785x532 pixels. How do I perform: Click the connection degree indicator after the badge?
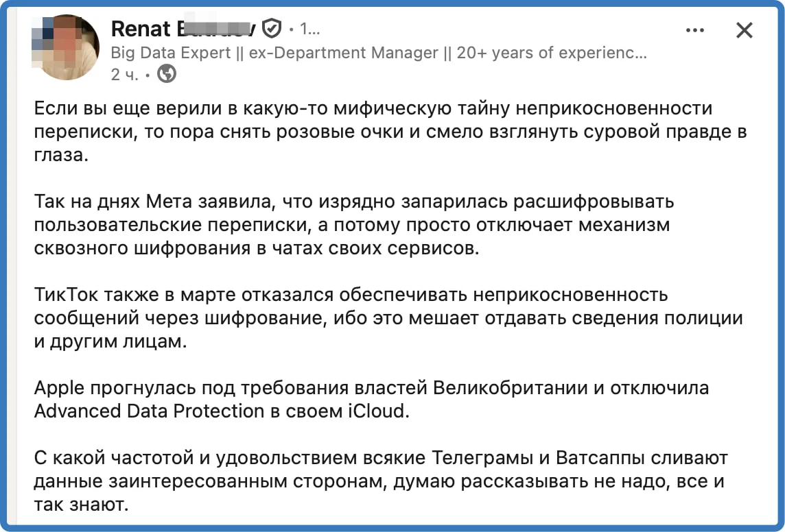307,29
